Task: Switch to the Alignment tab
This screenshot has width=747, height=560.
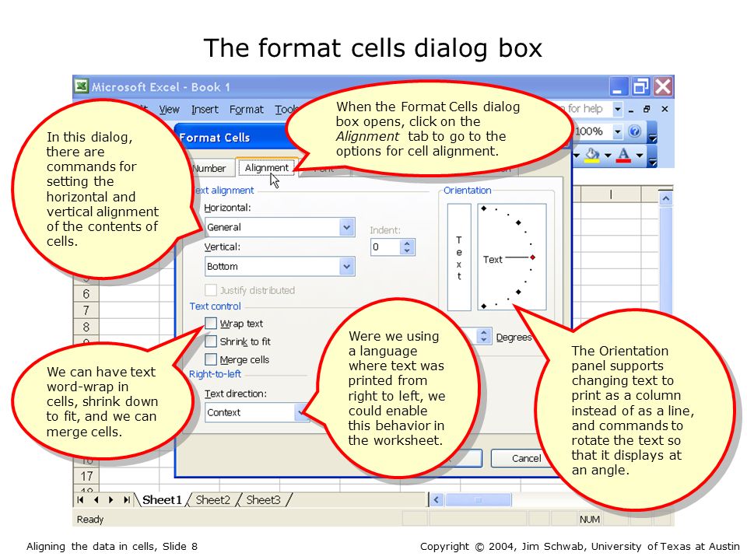Action: pos(267,168)
